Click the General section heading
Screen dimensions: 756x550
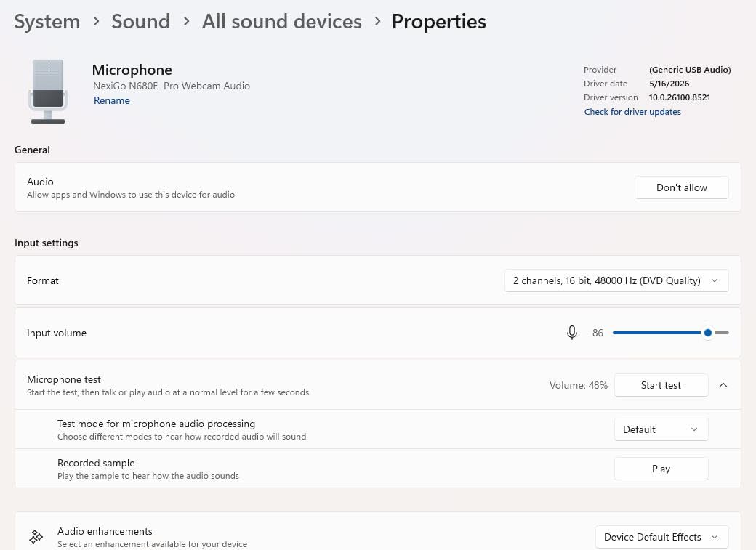pos(32,150)
